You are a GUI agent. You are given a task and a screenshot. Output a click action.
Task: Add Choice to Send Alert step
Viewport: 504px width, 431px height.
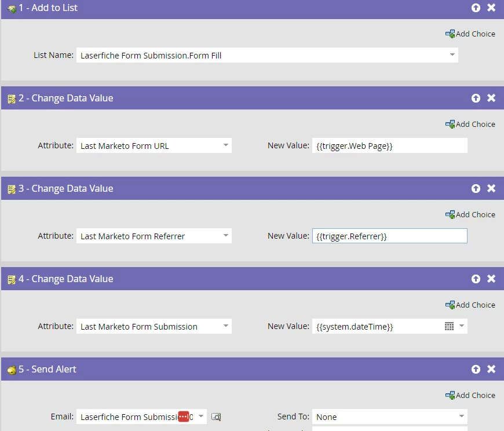(x=470, y=395)
